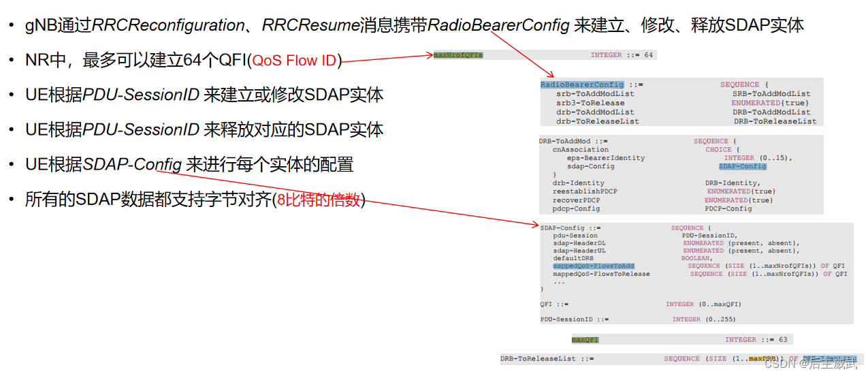This screenshot has width=868, height=376.
Task: Click the lowercase field "sdap-Config"
Action: (590, 166)
